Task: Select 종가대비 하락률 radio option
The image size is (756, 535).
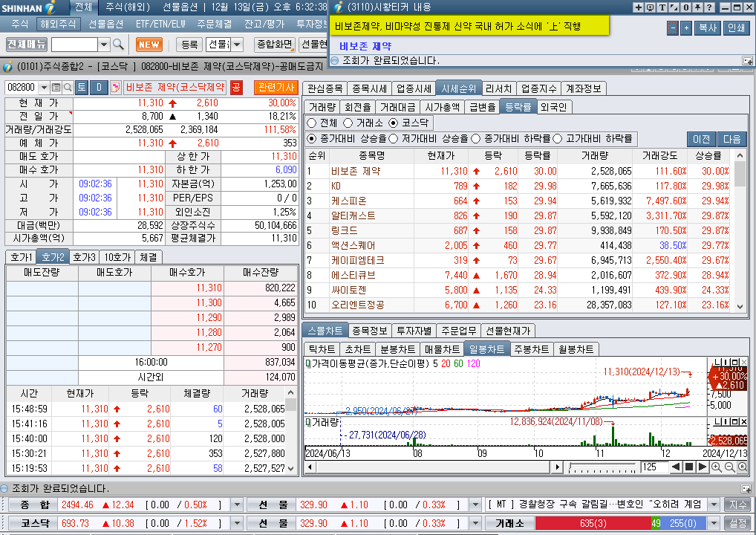Action: pos(476,139)
